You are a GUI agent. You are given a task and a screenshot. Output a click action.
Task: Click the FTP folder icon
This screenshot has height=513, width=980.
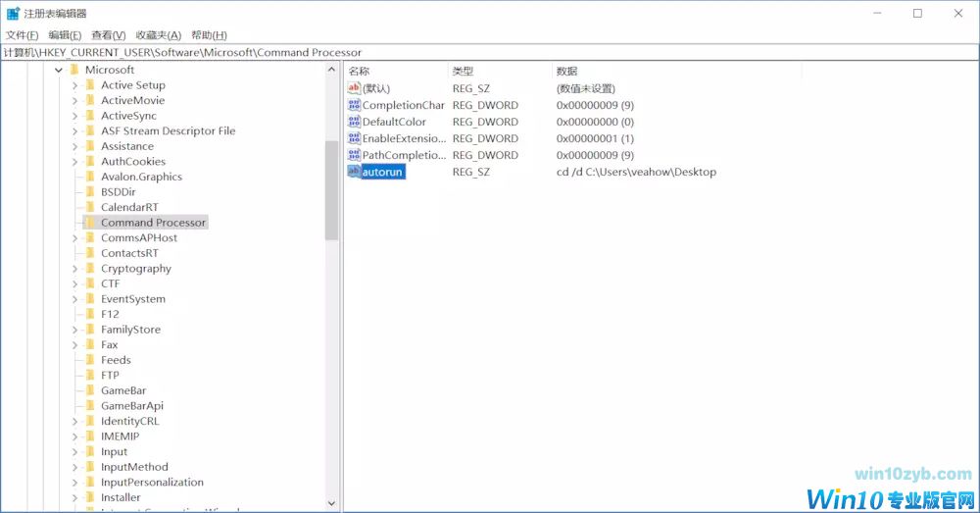click(x=90, y=375)
